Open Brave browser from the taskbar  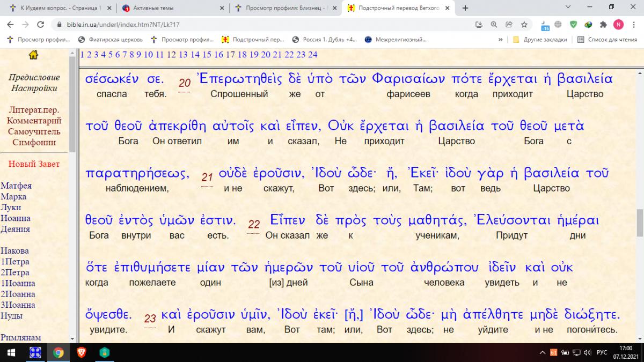pos(82,352)
